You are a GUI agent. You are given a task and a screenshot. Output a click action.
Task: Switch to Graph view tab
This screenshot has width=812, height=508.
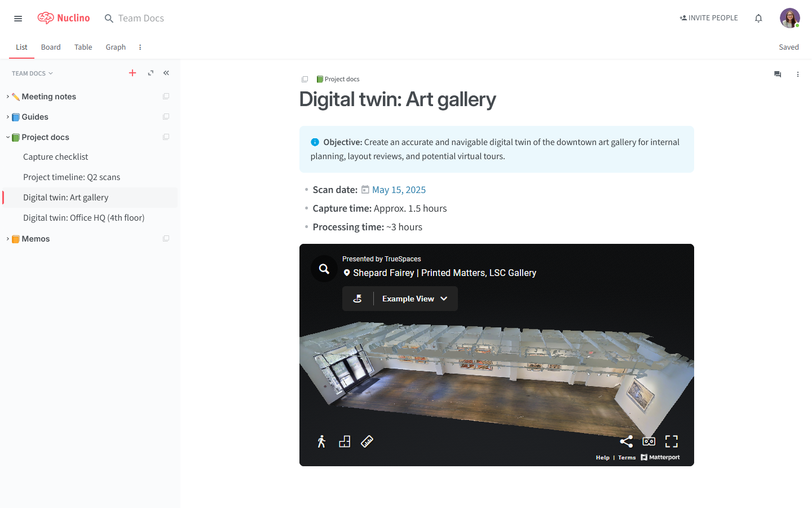[116, 47]
